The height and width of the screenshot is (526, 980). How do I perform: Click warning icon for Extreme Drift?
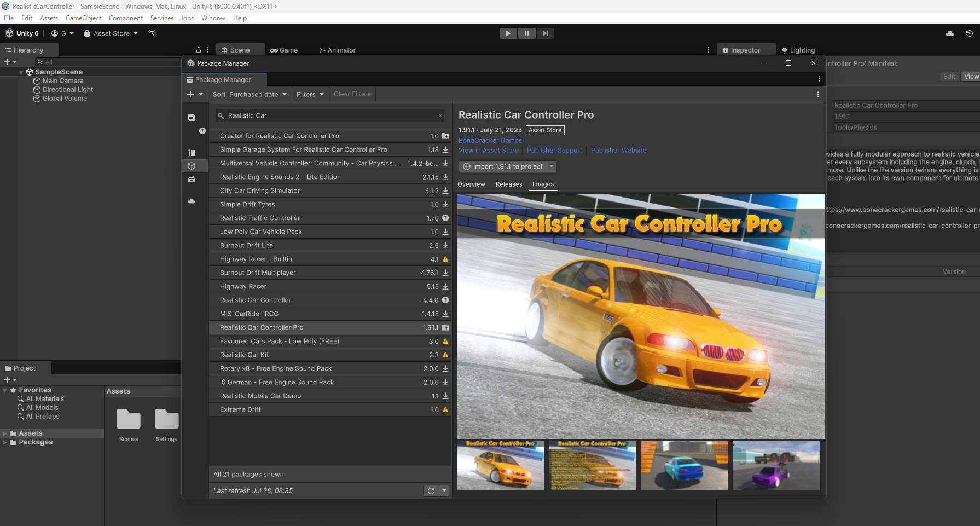(445, 409)
